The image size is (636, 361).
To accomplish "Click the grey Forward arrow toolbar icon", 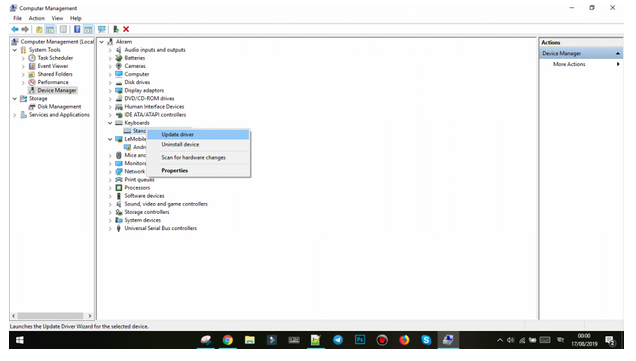I will pos(25,29).
